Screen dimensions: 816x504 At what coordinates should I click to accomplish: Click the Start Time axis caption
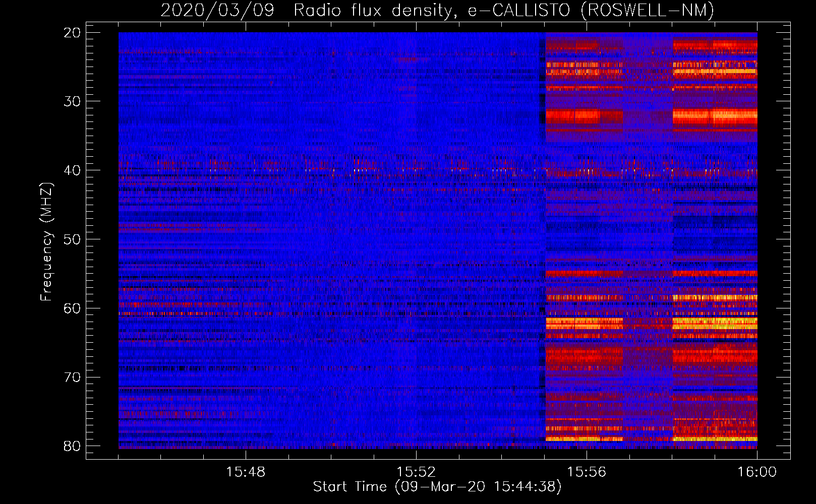click(x=437, y=487)
